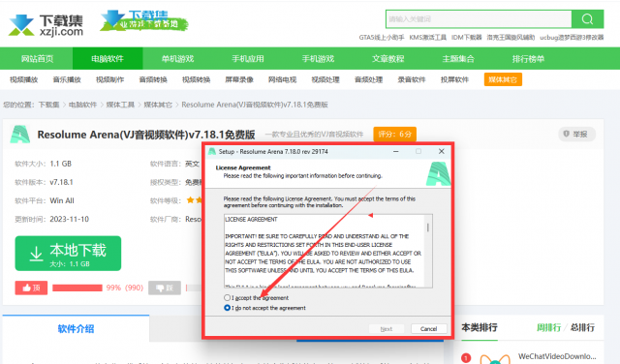This screenshot has width=620, height=364.
Task: Choose the 音乐播放 subcategory
Action: 67,79
